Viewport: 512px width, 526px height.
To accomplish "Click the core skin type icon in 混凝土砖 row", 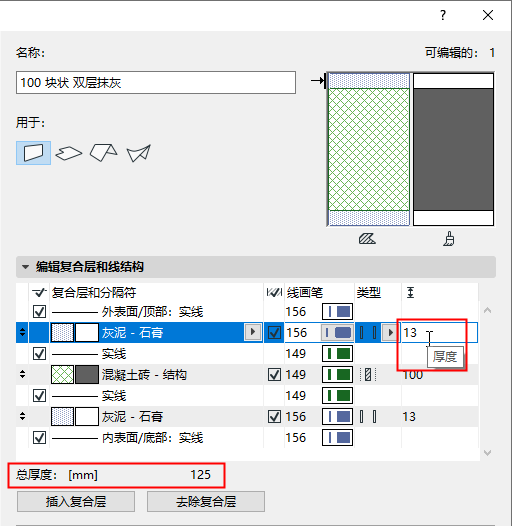I will pos(368,375).
